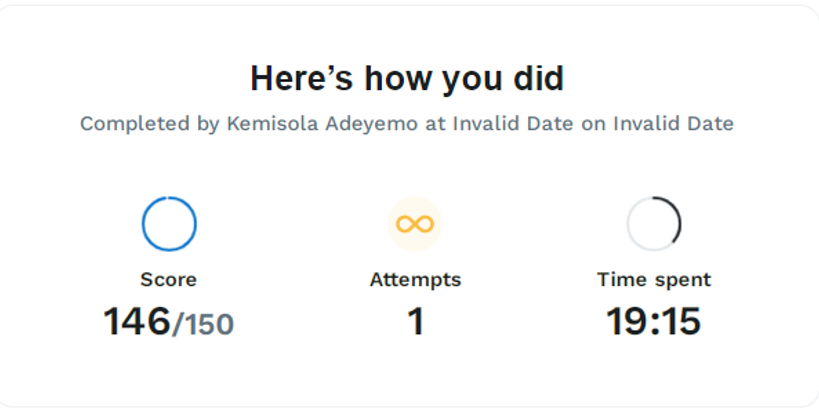Click the blue score progress ring
Screen dimensions: 819x412
(169, 224)
